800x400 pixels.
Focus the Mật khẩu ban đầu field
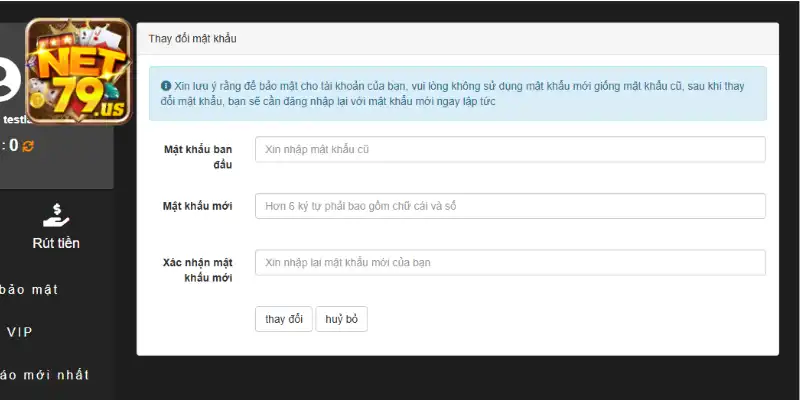(510, 149)
